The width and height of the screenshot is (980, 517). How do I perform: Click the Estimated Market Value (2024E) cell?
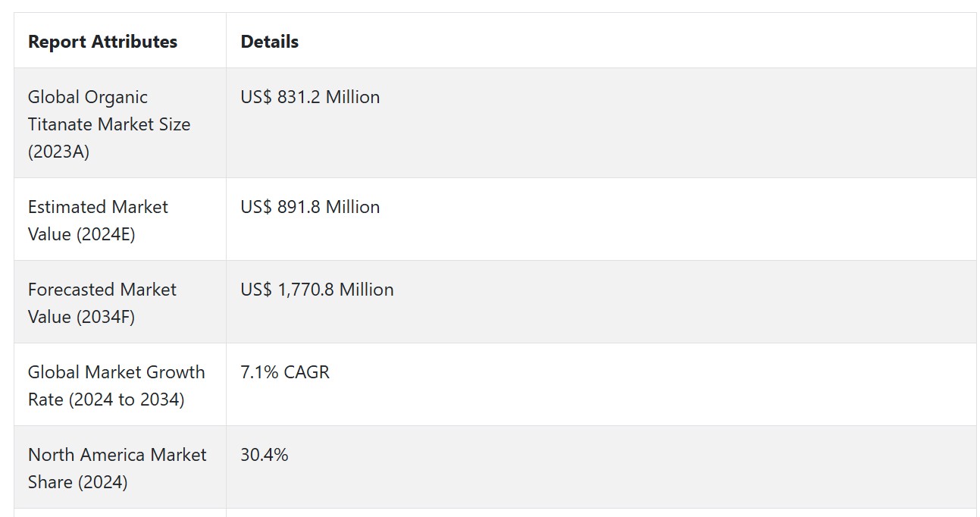pos(120,220)
